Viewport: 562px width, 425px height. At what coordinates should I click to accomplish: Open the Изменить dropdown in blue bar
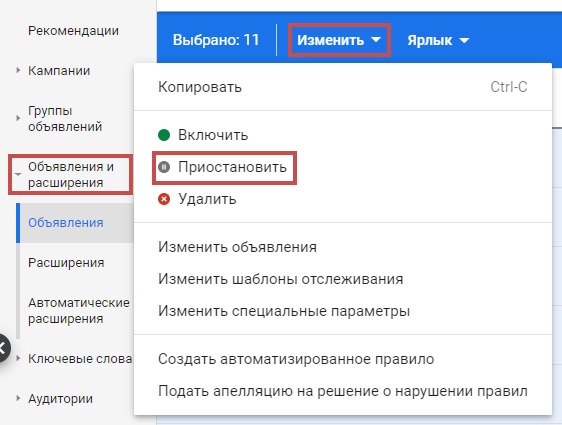click(339, 40)
